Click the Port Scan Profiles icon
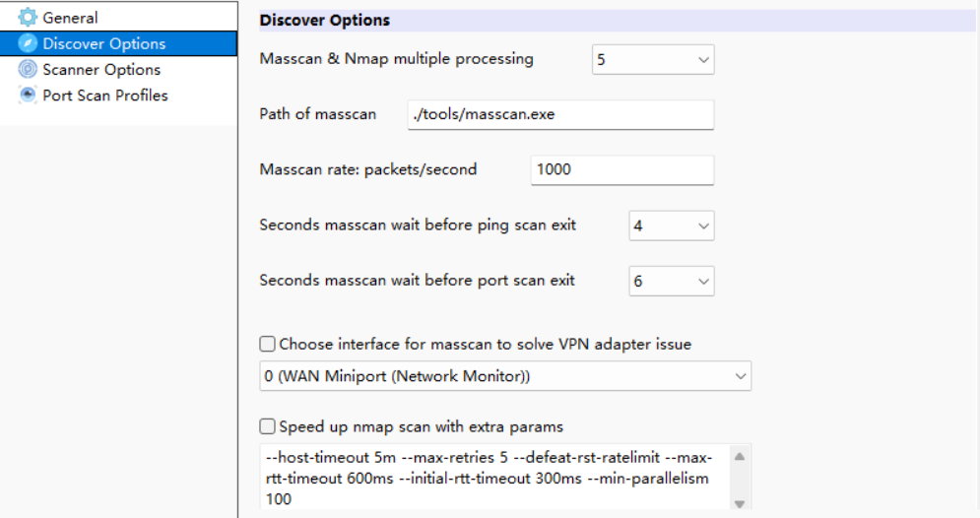Image resolution: width=980 pixels, height=518 pixels. (28, 95)
